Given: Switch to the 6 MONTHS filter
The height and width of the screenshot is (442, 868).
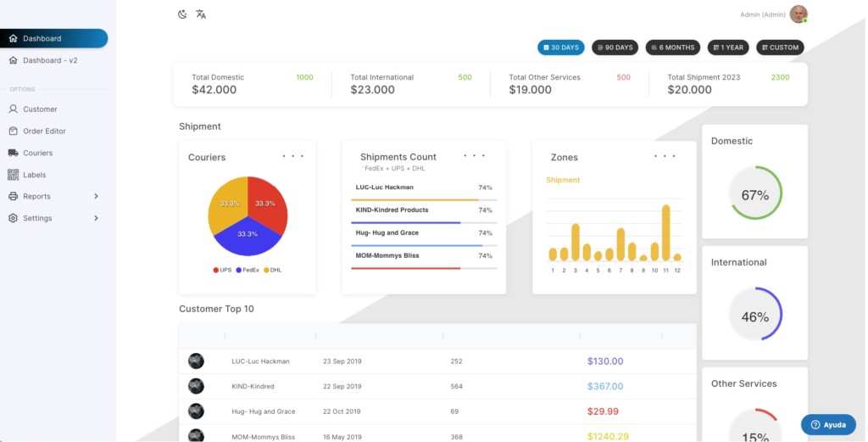Looking at the screenshot, I should click(671, 48).
